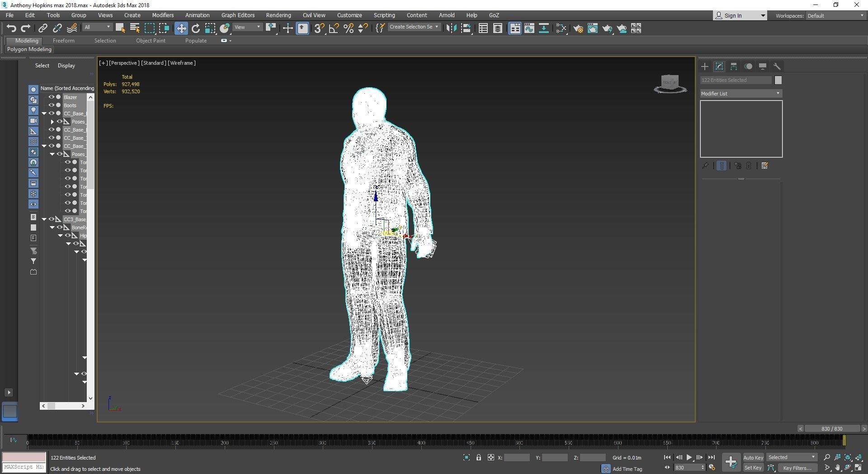Click the Zoom Extents All Selected icon

[x=859, y=457]
